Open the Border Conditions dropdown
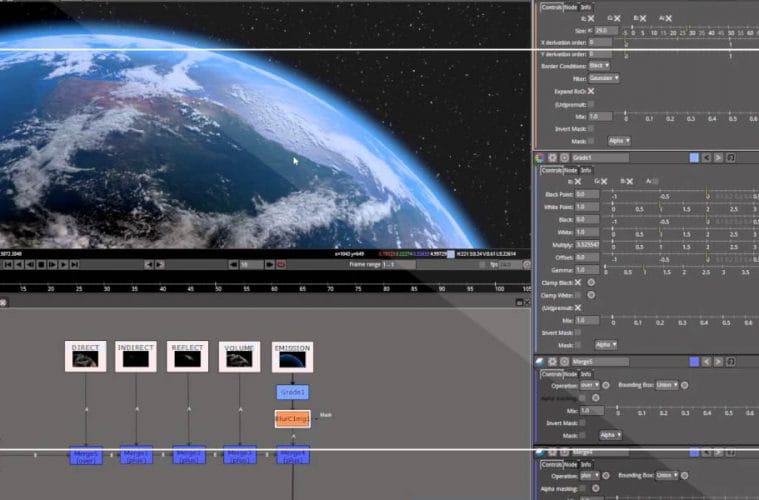 (599, 65)
